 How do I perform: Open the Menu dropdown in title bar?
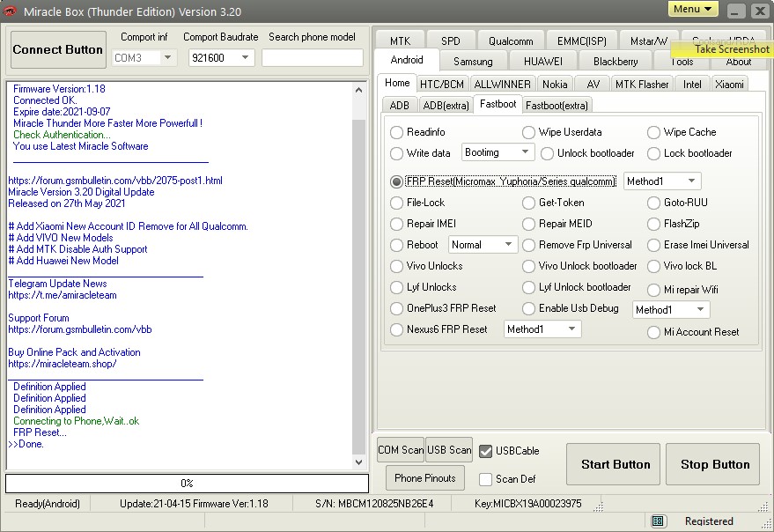click(693, 10)
